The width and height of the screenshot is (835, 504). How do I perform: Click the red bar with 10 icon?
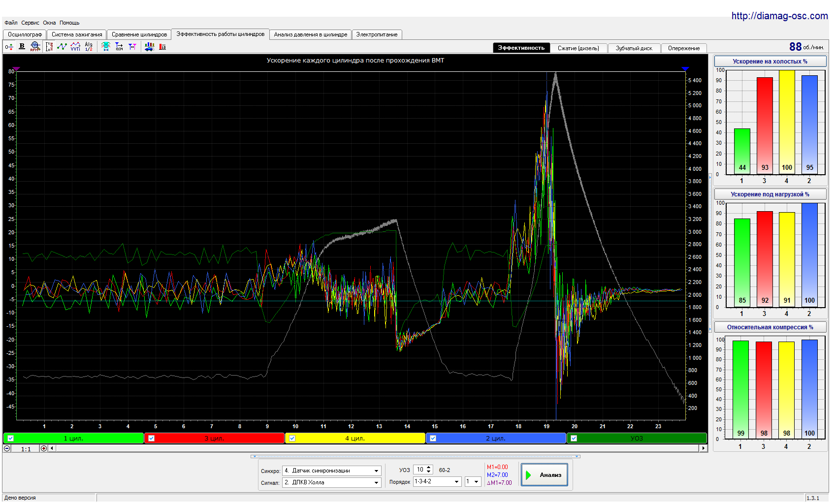[x=162, y=47]
